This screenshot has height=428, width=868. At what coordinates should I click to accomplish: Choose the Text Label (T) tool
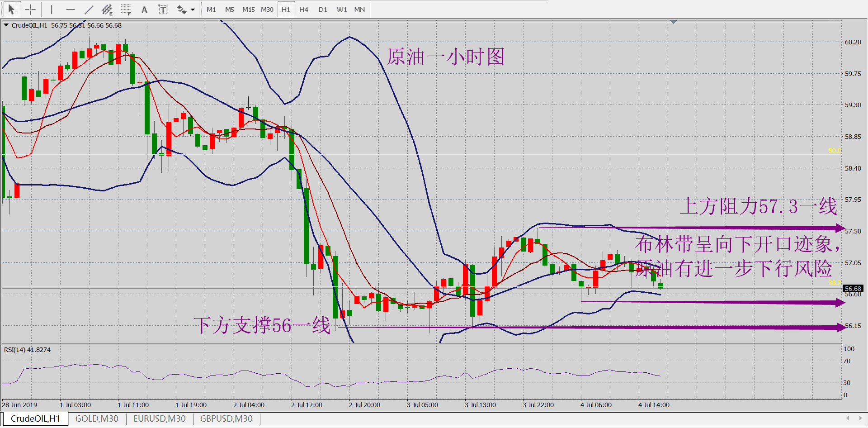pyautogui.click(x=163, y=9)
